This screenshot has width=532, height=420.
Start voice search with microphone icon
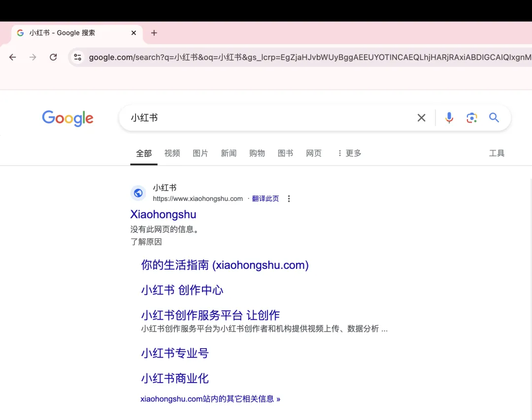[x=449, y=118]
